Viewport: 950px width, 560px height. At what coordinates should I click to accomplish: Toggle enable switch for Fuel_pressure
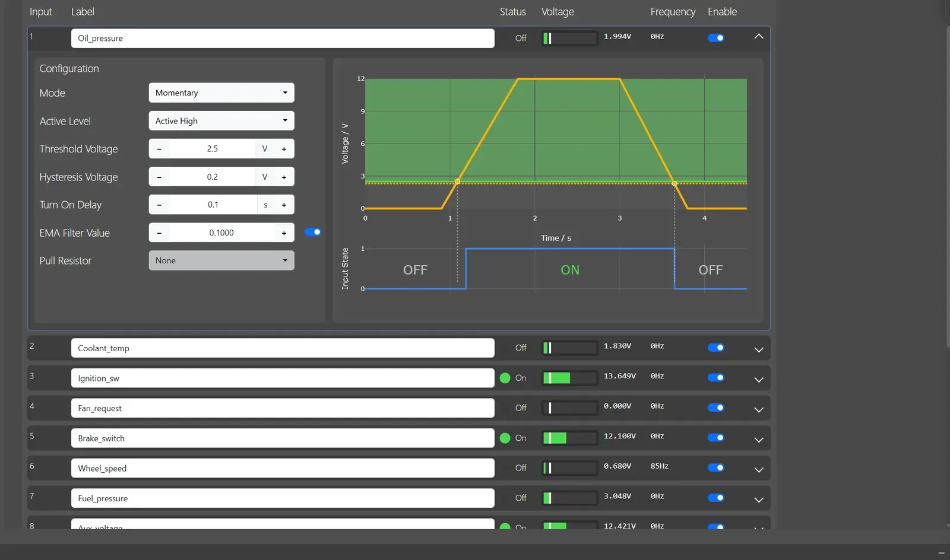pyautogui.click(x=716, y=498)
